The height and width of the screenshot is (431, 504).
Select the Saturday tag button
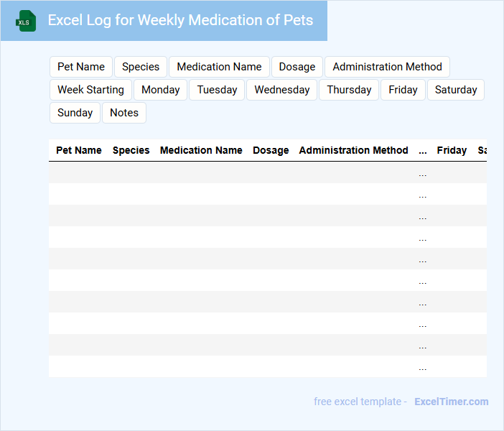(456, 90)
